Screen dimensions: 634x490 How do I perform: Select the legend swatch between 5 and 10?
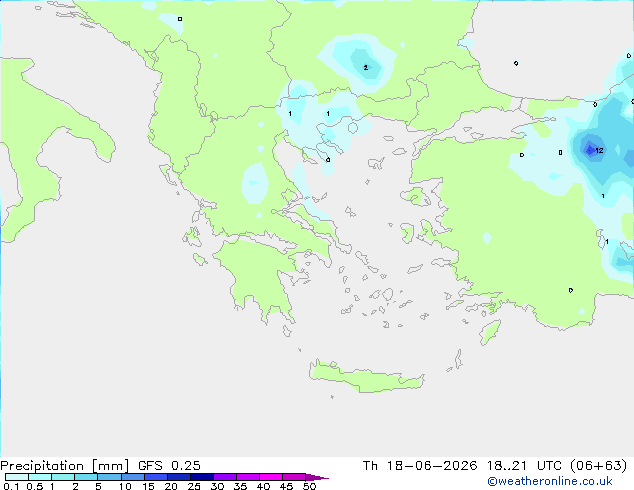point(109,477)
